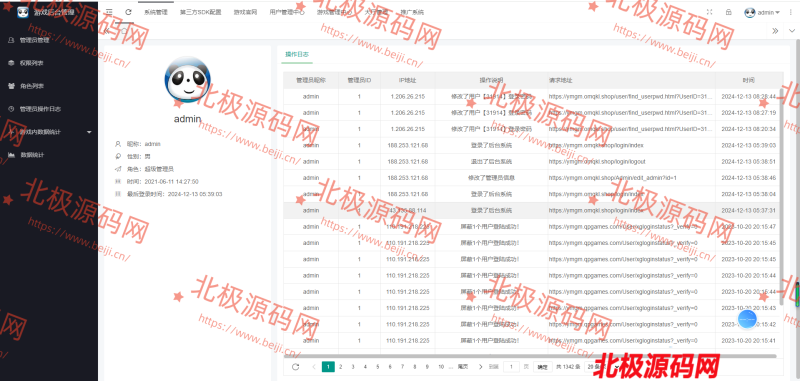Open 权限列表 in the sidebar
The image size is (800, 381).
point(32,63)
